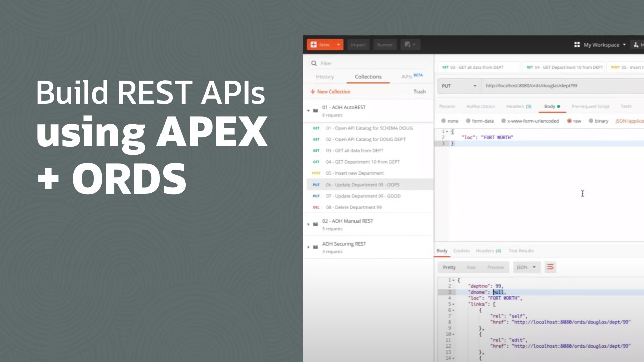Open the Test Results response tab

521,251
